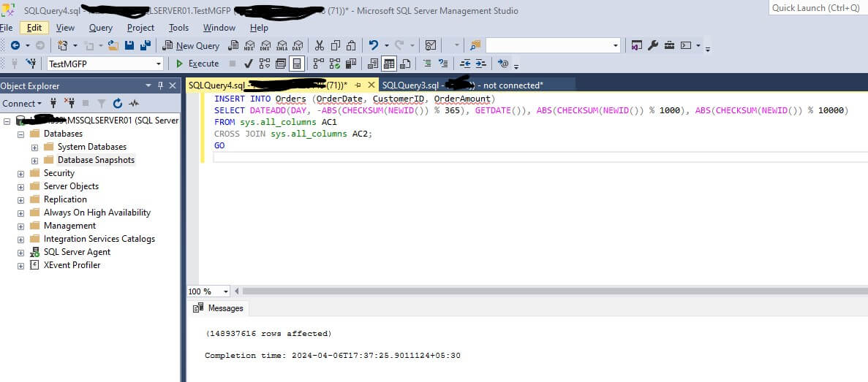Toggle Include Live Query Statistics

[x=334, y=64]
